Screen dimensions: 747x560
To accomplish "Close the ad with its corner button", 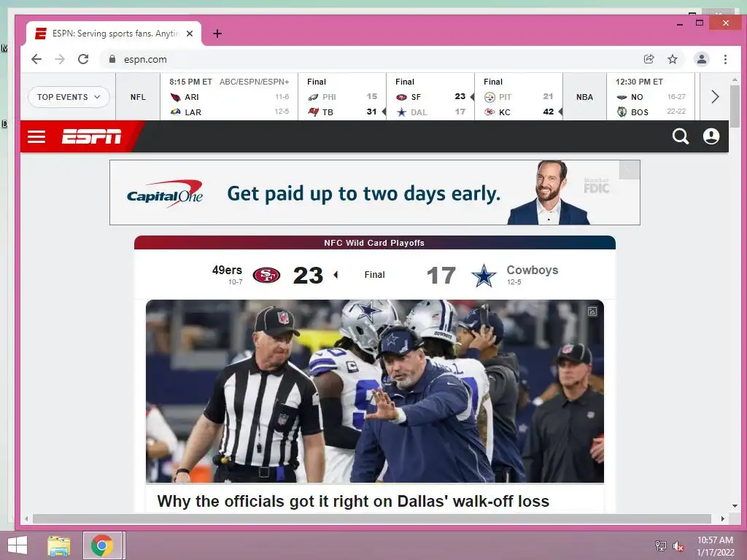I will coord(630,169).
